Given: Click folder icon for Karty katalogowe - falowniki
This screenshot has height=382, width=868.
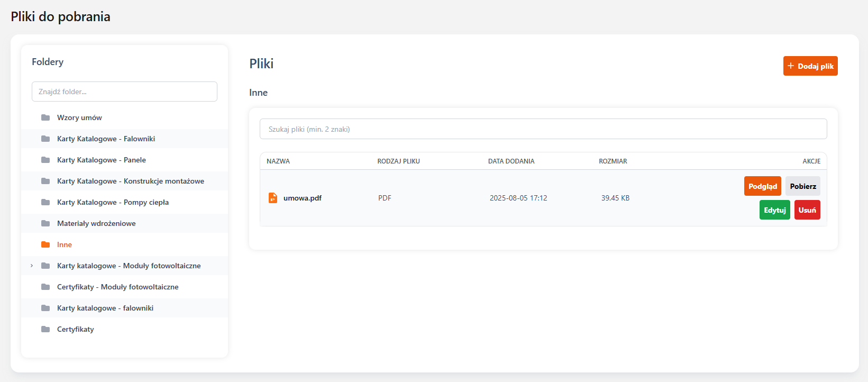Looking at the screenshot, I should pos(45,308).
